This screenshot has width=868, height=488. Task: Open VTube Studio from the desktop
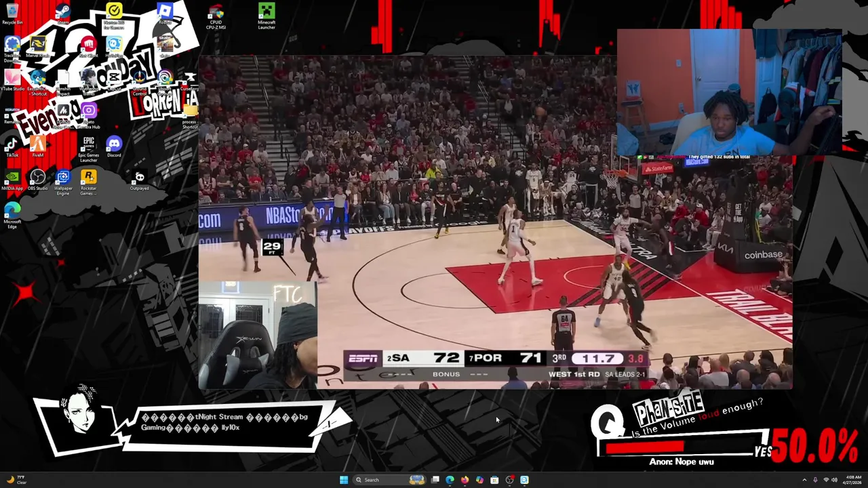click(12, 80)
